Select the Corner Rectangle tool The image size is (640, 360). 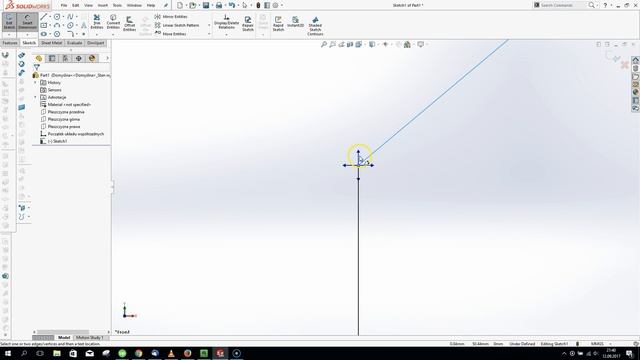(x=44, y=25)
